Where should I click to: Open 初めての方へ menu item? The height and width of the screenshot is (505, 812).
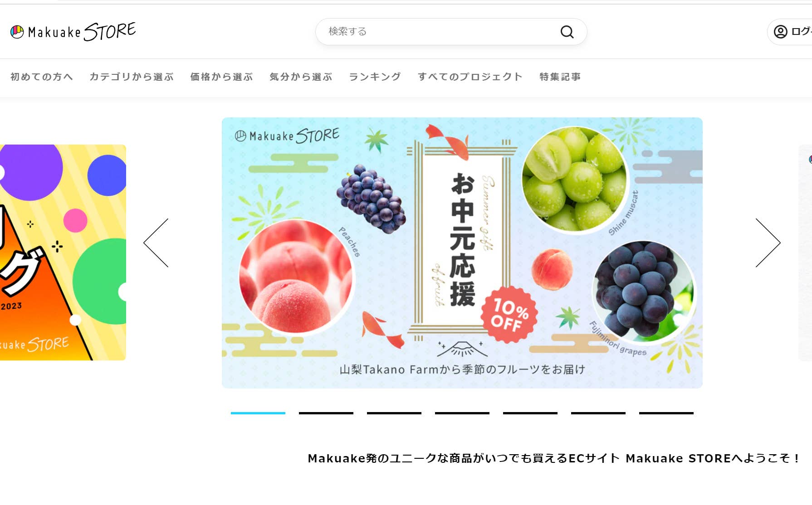click(x=42, y=77)
